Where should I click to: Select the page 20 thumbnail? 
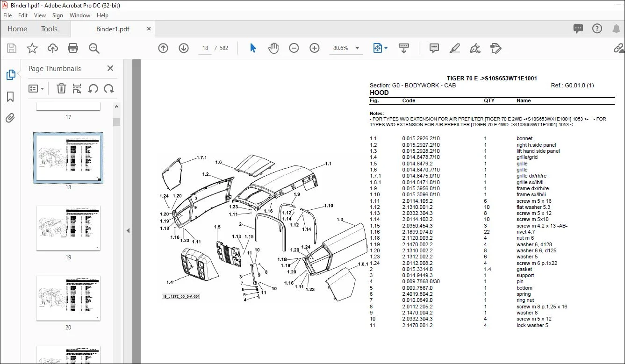point(68,298)
